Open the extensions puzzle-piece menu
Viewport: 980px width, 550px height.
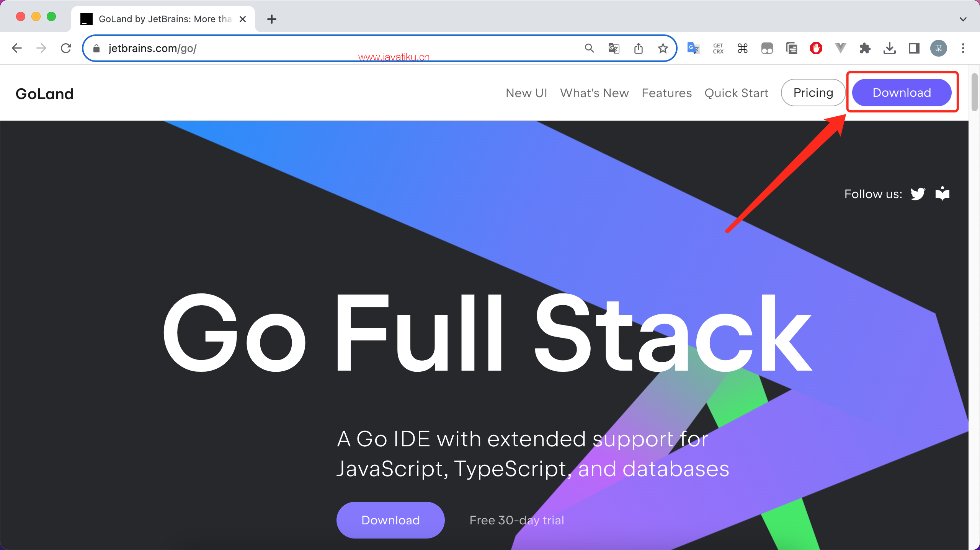(x=865, y=48)
